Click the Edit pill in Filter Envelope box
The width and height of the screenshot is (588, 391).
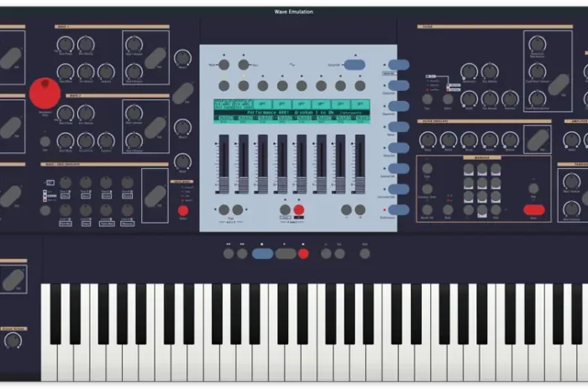tap(538, 140)
